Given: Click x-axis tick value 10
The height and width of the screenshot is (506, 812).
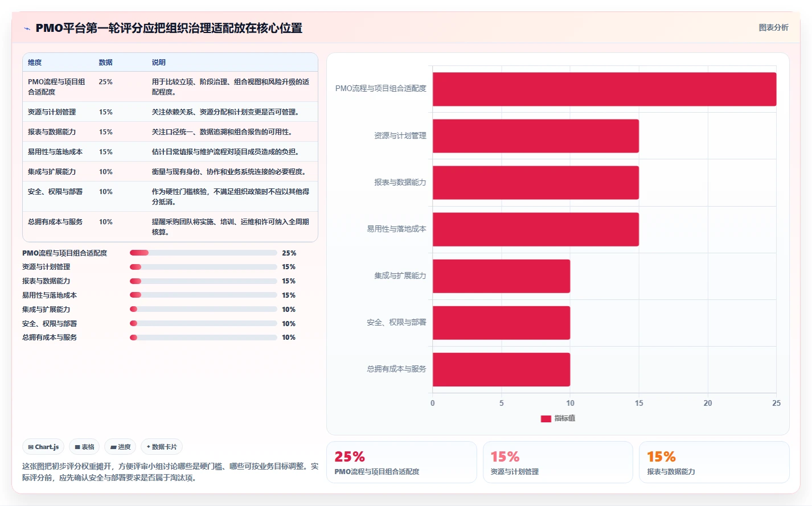Looking at the screenshot, I should click(x=570, y=403).
